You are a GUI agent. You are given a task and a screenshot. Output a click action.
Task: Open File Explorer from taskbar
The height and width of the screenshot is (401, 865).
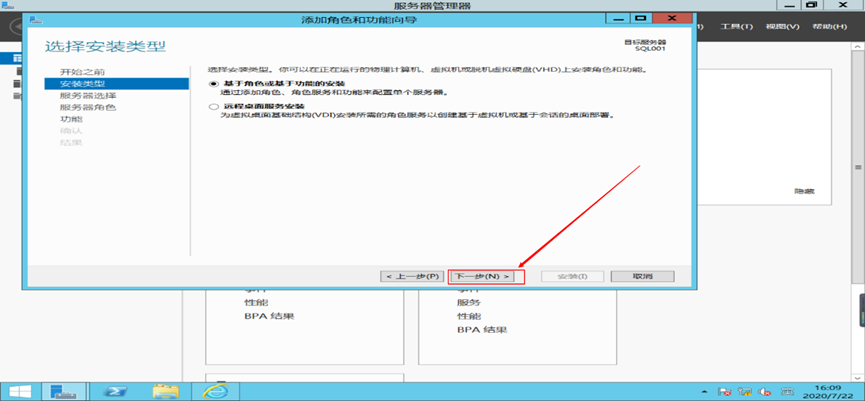166,391
